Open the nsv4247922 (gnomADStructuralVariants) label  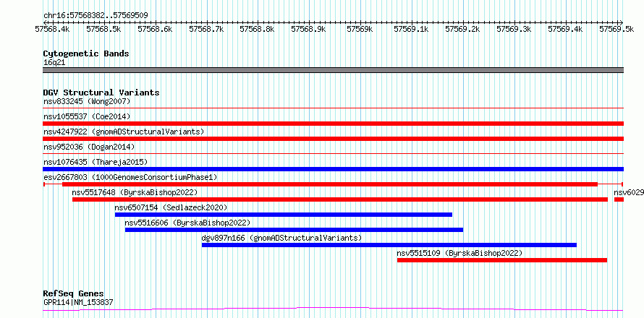(x=124, y=132)
